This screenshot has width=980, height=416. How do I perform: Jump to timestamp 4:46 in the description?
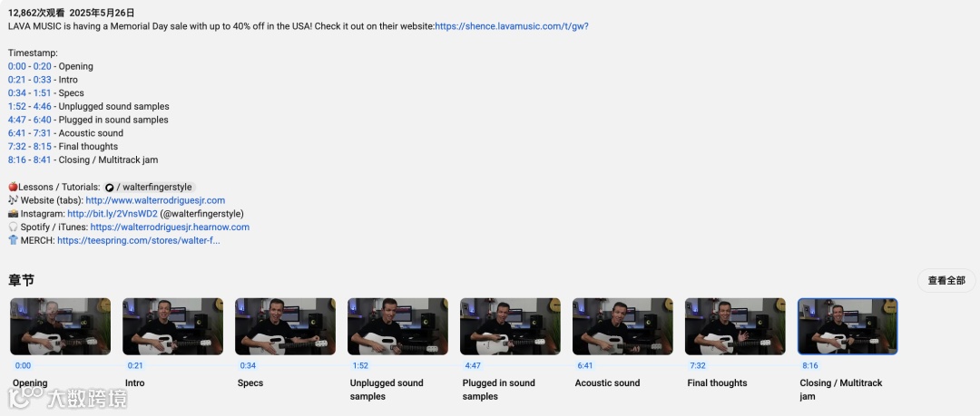coord(43,106)
